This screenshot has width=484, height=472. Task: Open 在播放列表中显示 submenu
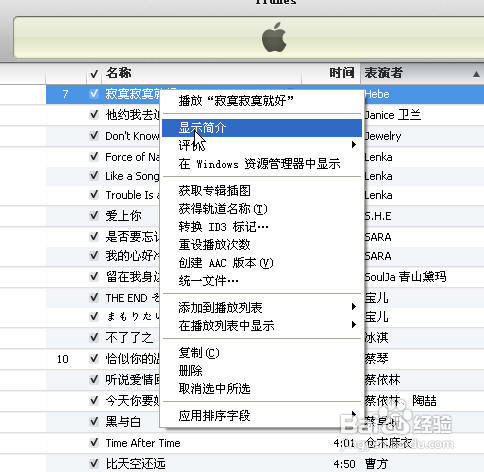point(262,326)
